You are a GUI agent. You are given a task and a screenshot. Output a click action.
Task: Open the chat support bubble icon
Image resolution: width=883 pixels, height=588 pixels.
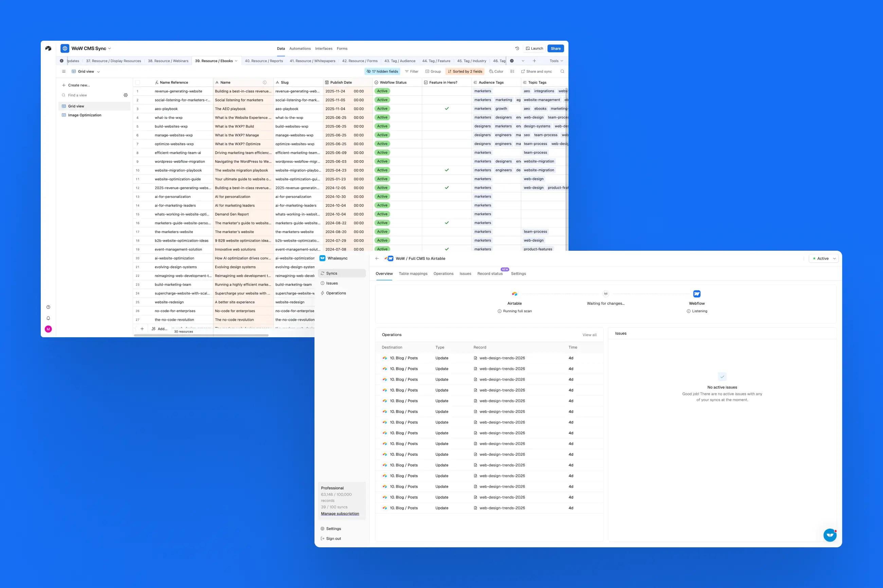[830, 535]
